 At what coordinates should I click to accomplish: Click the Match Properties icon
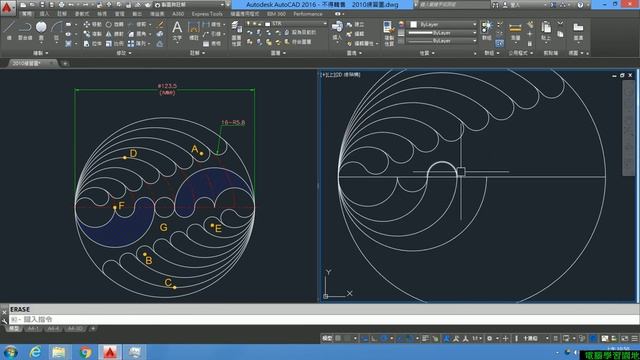pos(388,33)
